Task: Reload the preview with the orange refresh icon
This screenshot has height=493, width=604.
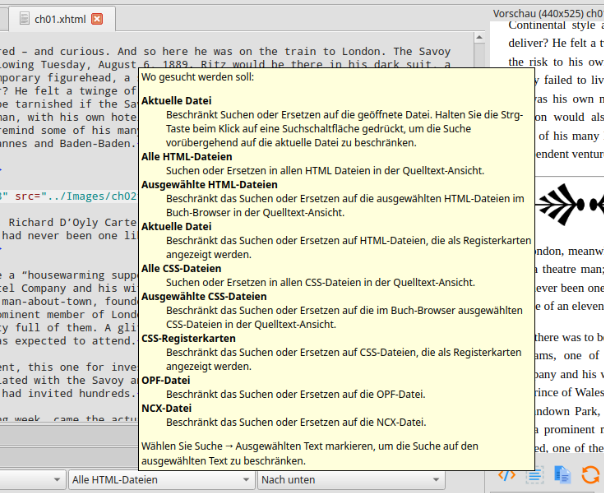Action: click(590, 475)
